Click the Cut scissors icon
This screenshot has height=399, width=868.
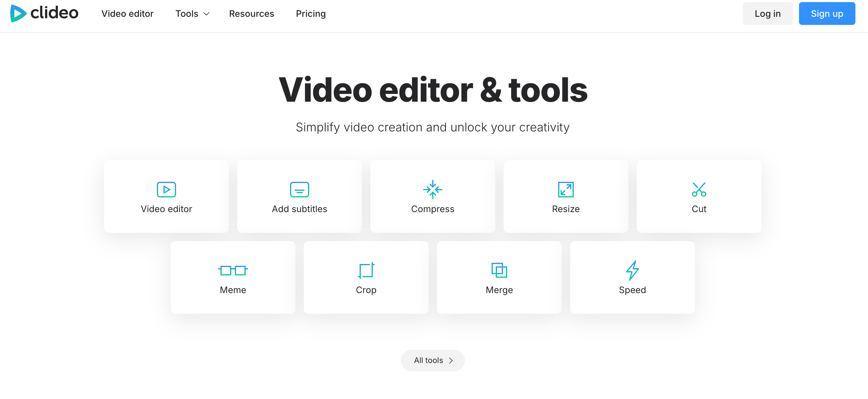tap(699, 189)
